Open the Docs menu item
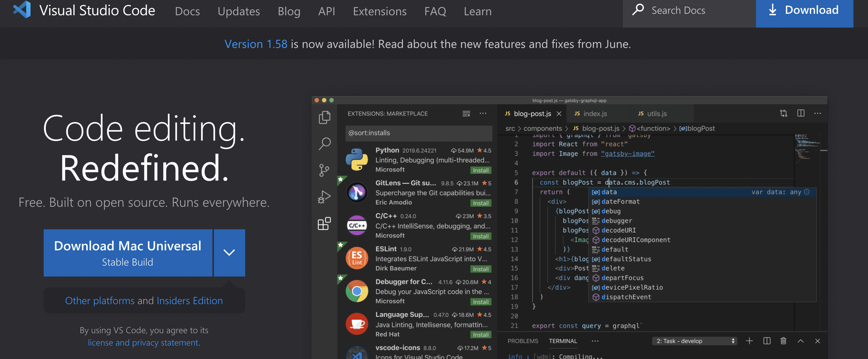868x359 pixels. click(187, 11)
